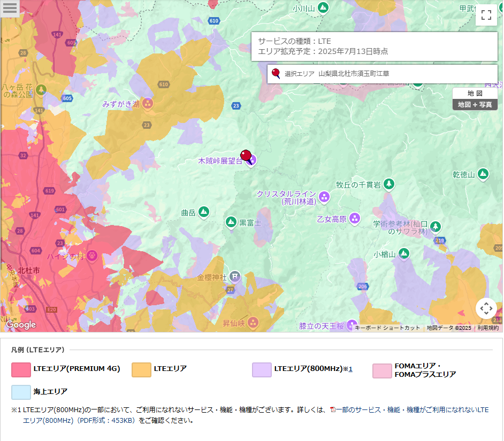
Task: Click 北杜市 city label
Action: click(x=28, y=270)
